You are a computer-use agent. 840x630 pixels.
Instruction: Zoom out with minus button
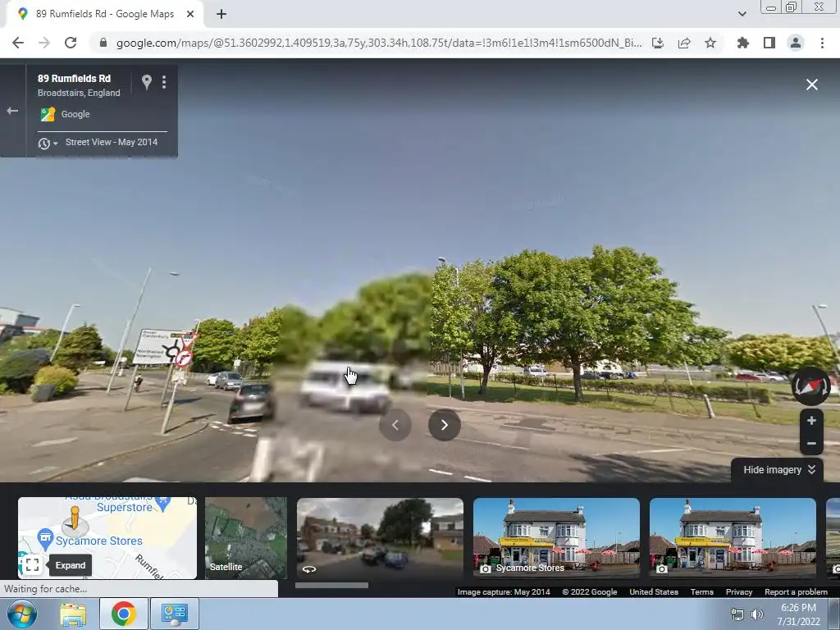[x=811, y=444]
